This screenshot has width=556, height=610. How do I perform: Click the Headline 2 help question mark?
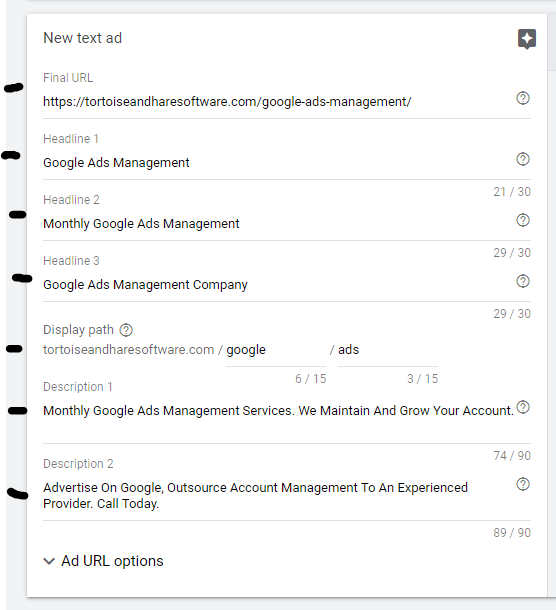523,220
